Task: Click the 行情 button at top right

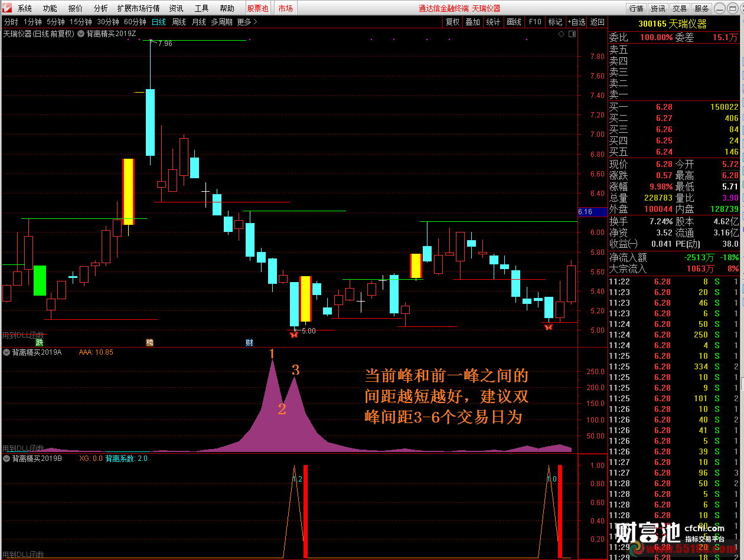Action: coord(637,8)
